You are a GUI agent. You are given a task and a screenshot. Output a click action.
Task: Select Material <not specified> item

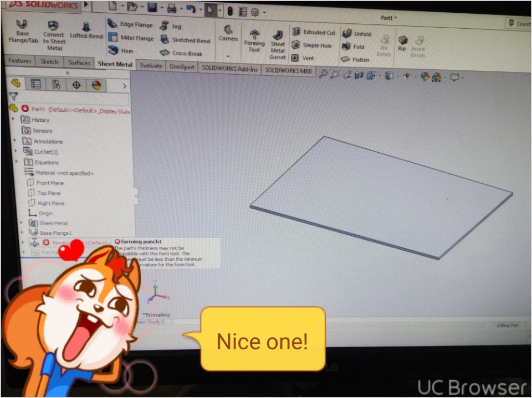[59, 173]
